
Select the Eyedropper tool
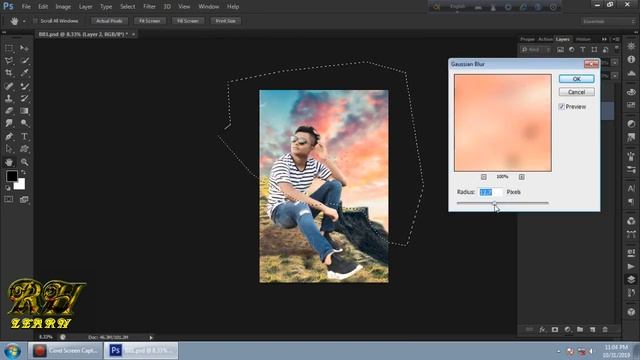(24, 73)
